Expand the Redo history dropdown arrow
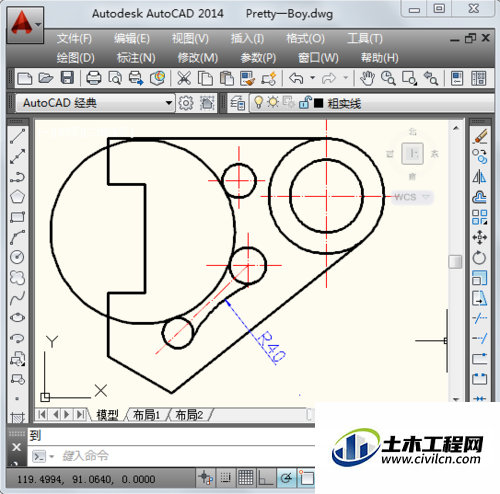This screenshot has height=494, width=500. click(346, 78)
